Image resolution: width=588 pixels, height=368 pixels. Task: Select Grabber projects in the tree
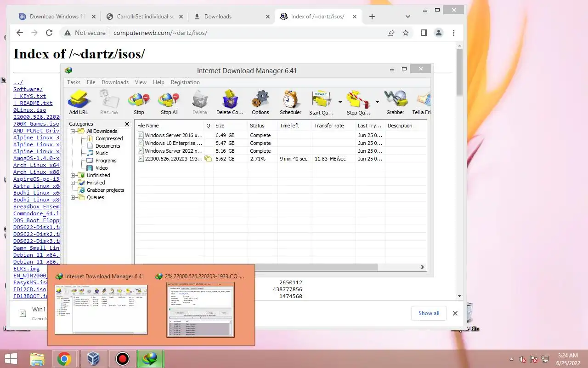click(105, 190)
